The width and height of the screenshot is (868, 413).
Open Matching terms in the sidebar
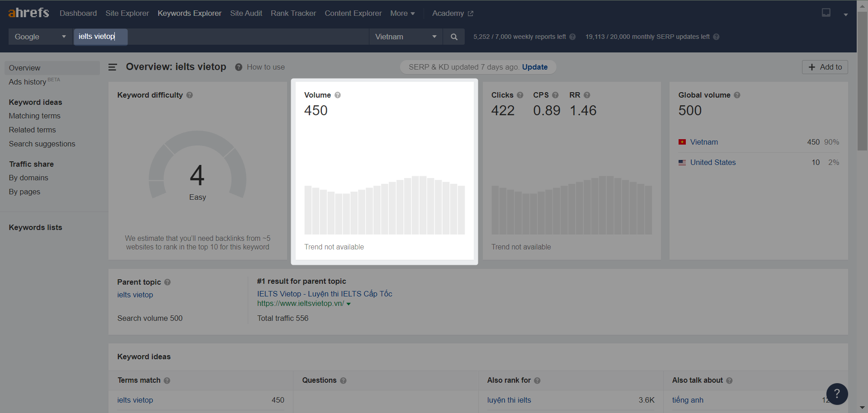[x=34, y=116]
